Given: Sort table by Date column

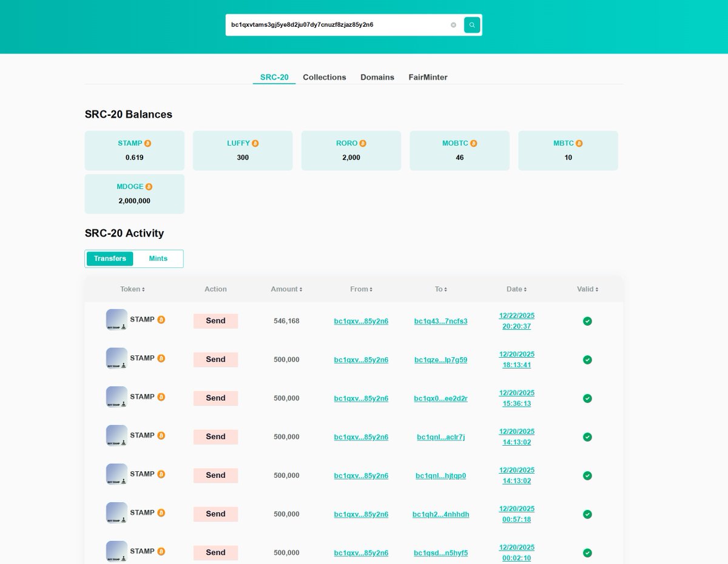Looking at the screenshot, I should pos(517,289).
